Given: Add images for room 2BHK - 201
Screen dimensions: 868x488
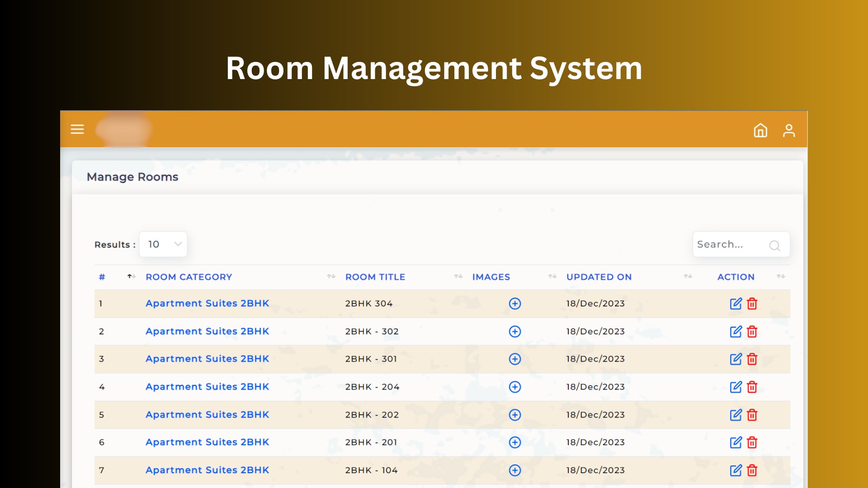Looking at the screenshot, I should tap(514, 442).
